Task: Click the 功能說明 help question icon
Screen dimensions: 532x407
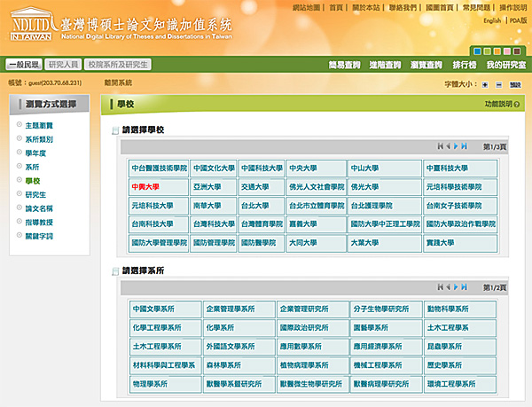Action: click(517, 105)
